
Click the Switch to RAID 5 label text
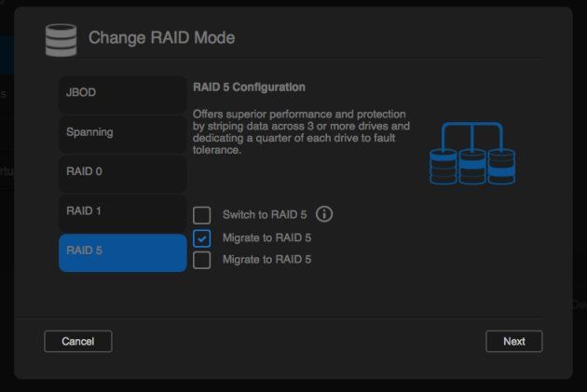(x=265, y=215)
